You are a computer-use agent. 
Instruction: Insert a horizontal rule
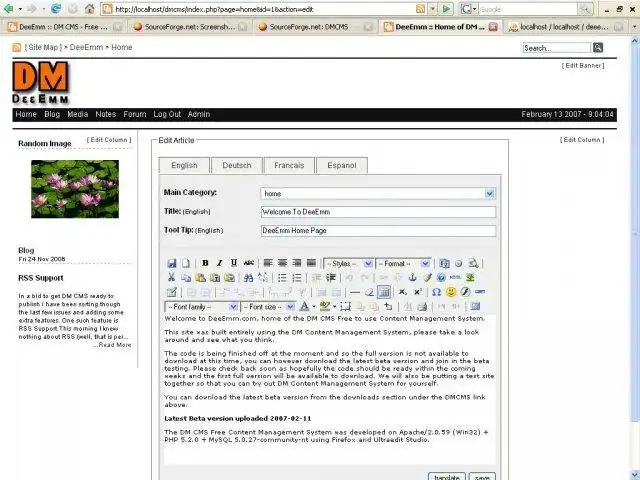(x=355, y=292)
